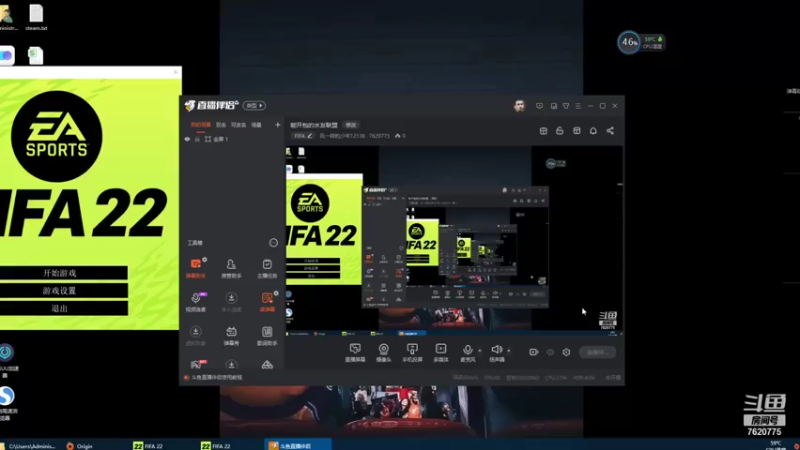Open the streamer avatar profile
This screenshot has height=450, width=800.
[519, 106]
